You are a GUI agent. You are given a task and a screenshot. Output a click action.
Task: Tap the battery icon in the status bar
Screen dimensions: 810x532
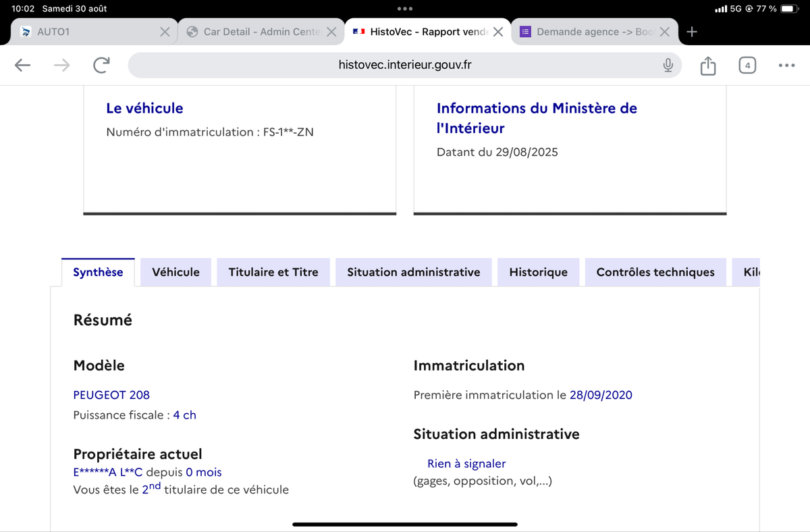(790, 9)
